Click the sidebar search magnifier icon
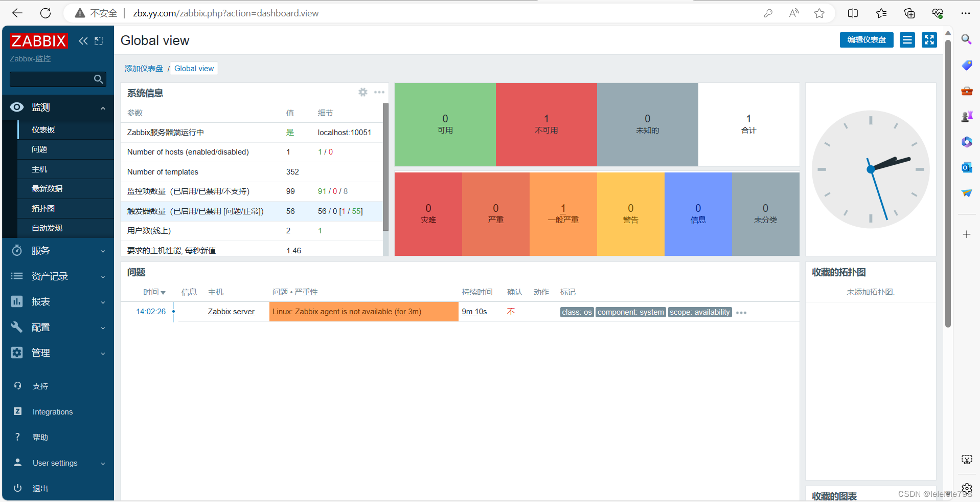Screen dimensions: 980x502 click(99, 79)
